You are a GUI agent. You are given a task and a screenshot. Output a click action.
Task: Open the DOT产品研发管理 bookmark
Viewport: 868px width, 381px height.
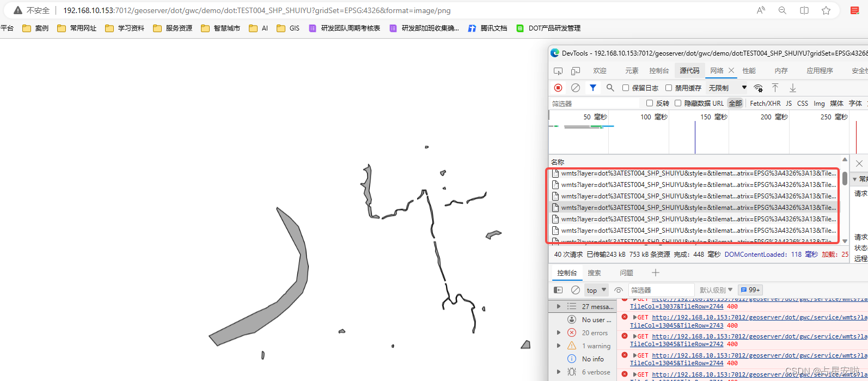click(548, 28)
